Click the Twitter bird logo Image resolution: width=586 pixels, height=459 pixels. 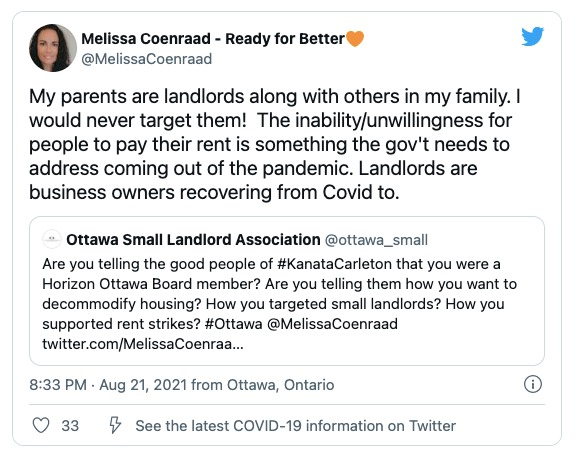click(x=533, y=36)
